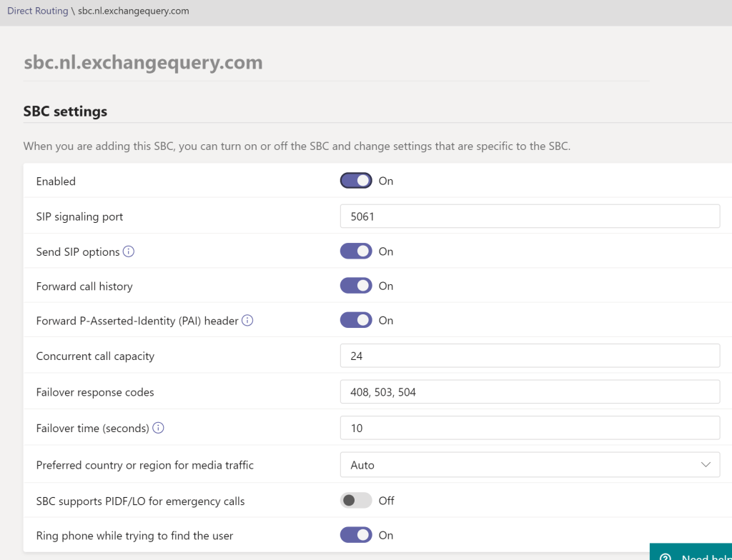Image resolution: width=732 pixels, height=560 pixels.
Task: Navigate back via the Direct Routing breadcrumb
Action: [x=37, y=11]
